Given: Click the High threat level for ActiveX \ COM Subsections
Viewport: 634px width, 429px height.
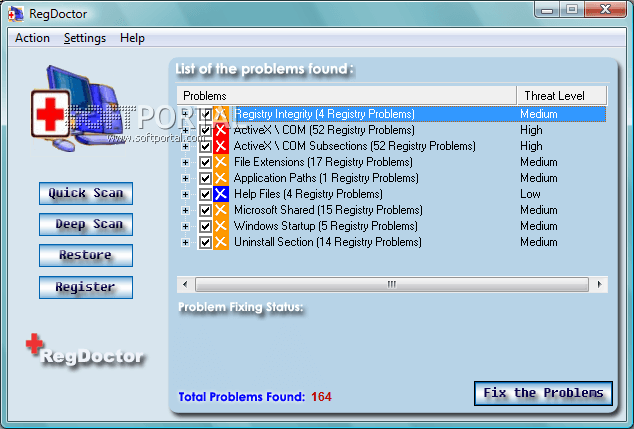Looking at the screenshot, I should click(x=531, y=146).
